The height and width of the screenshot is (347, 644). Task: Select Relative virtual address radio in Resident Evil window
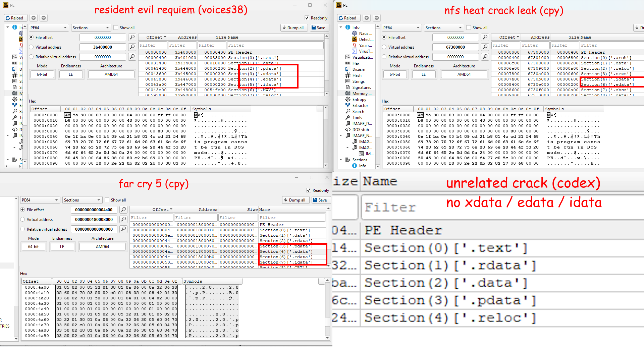31,57
